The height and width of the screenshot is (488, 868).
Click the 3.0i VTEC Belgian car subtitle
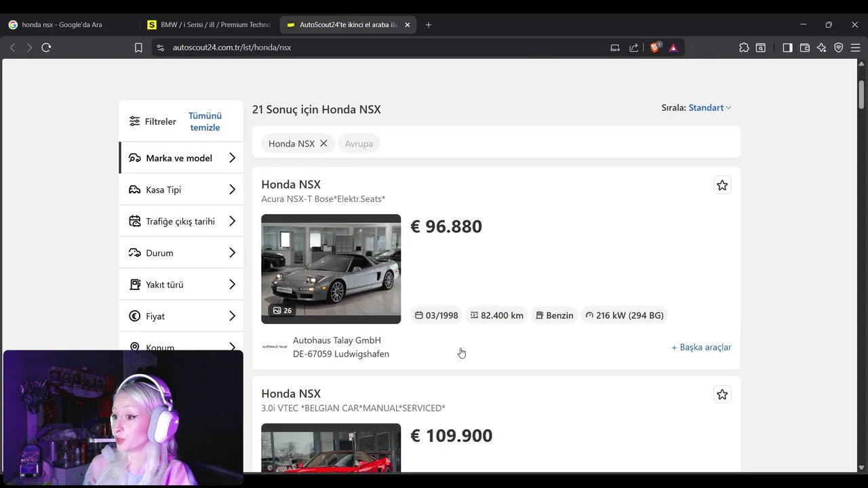point(353,408)
